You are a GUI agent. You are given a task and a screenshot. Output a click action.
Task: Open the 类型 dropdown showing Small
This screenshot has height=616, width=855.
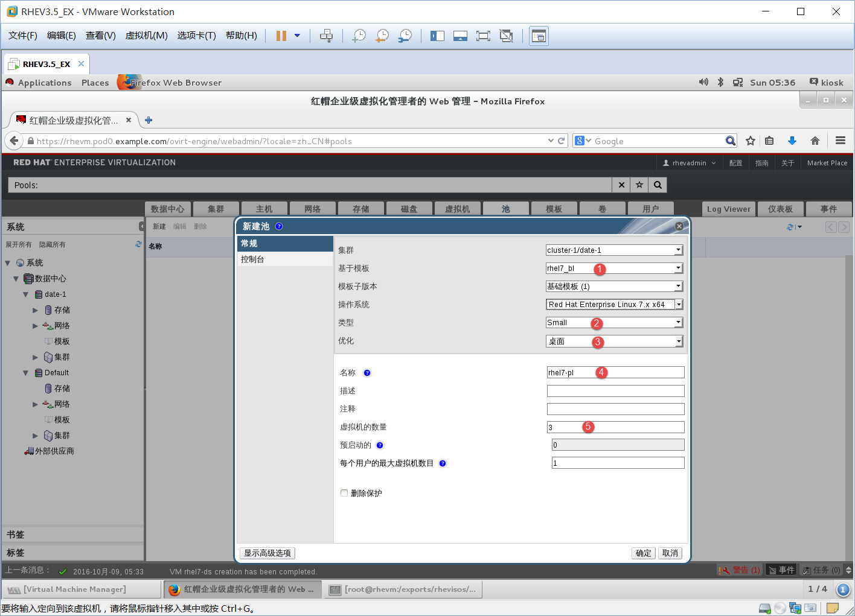tap(615, 322)
